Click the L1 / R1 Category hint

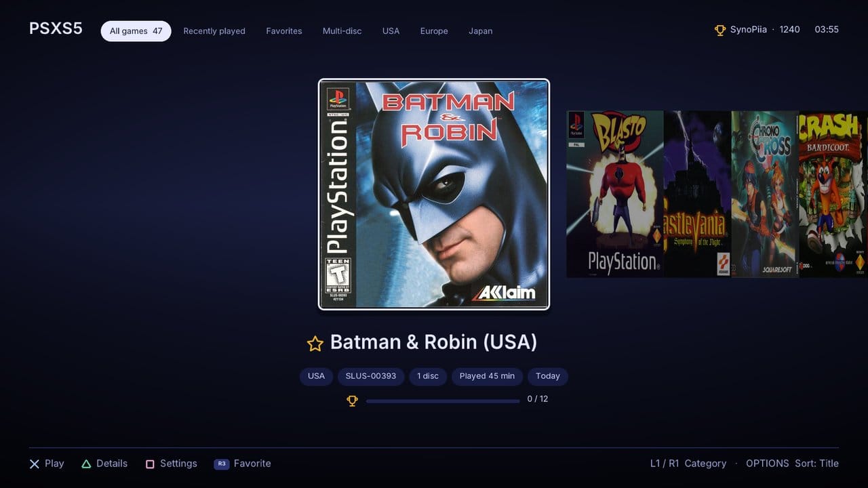(x=688, y=464)
